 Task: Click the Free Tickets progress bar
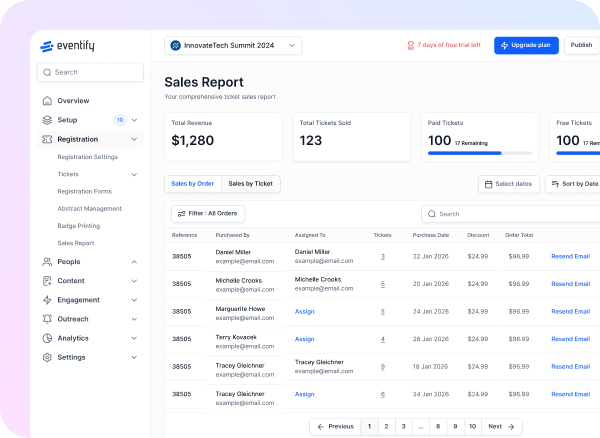pyautogui.click(x=578, y=153)
